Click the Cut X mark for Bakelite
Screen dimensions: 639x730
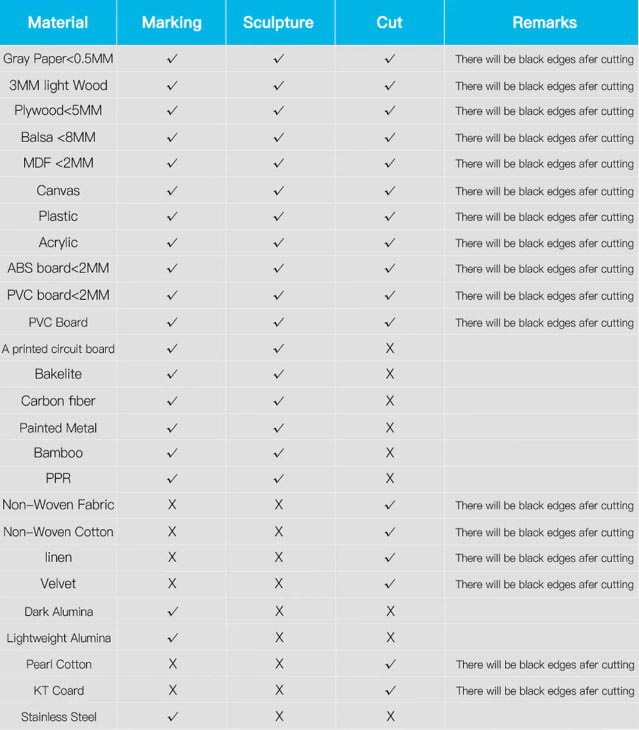click(390, 374)
